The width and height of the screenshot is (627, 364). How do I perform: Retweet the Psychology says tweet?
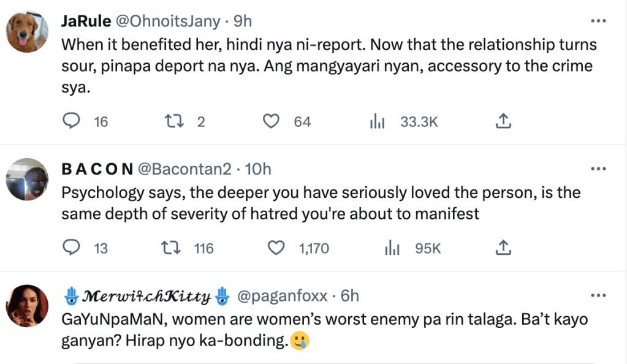pos(169,248)
